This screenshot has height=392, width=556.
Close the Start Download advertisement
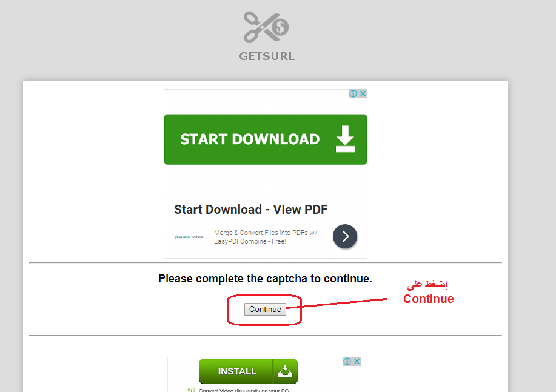(363, 93)
